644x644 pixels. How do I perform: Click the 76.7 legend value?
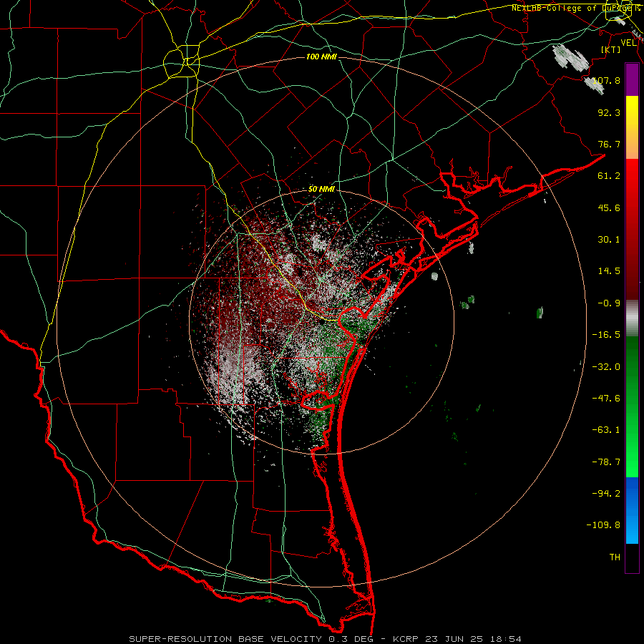(609, 144)
